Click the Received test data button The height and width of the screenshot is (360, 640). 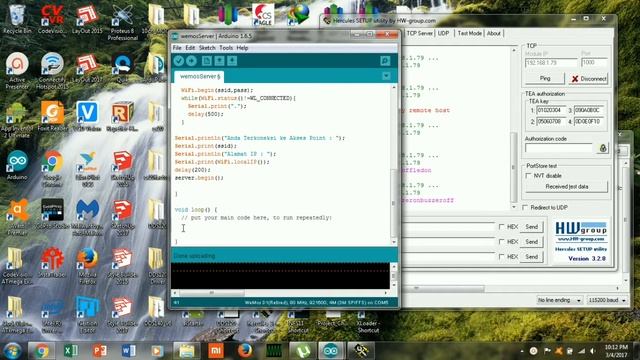(x=567, y=187)
